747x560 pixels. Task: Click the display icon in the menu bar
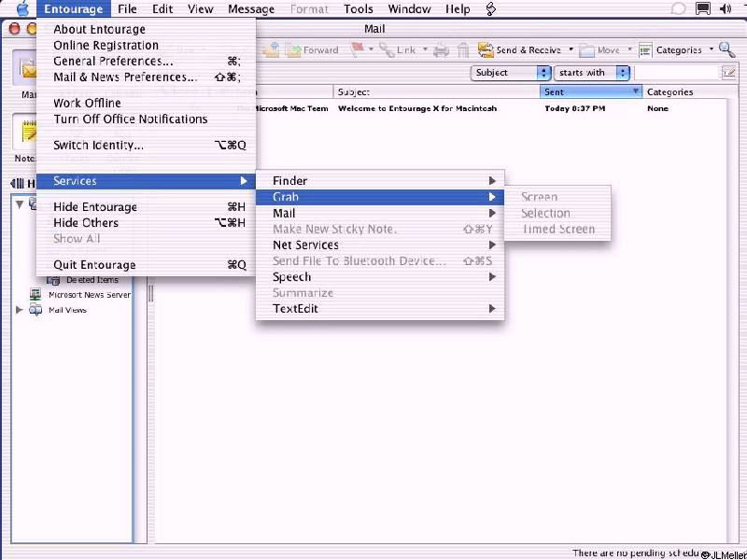[x=703, y=9]
